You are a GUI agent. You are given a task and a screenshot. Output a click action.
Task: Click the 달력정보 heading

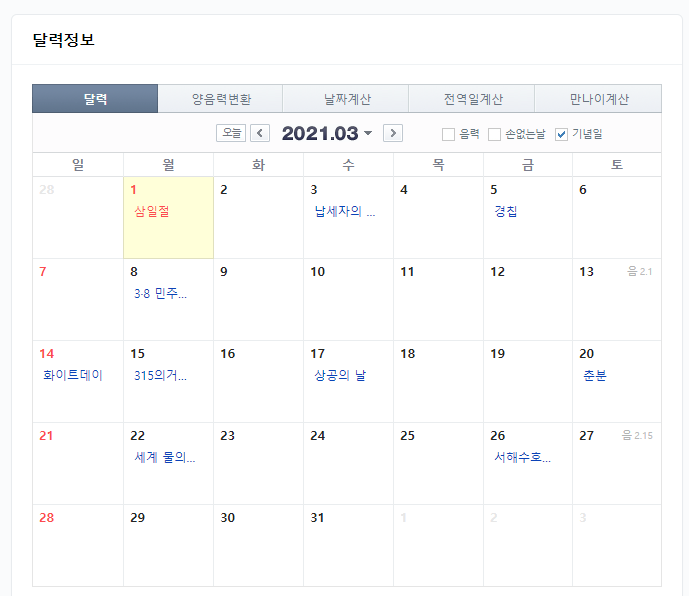64,40
